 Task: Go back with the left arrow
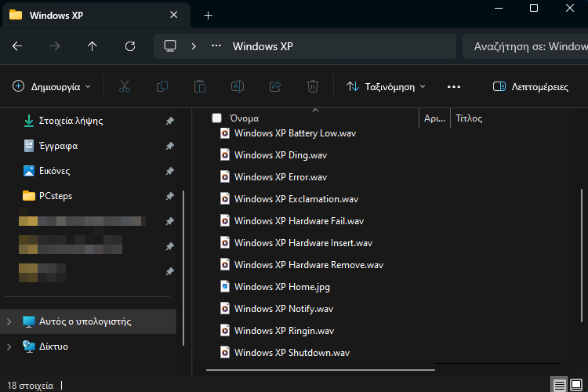point(17,46)
